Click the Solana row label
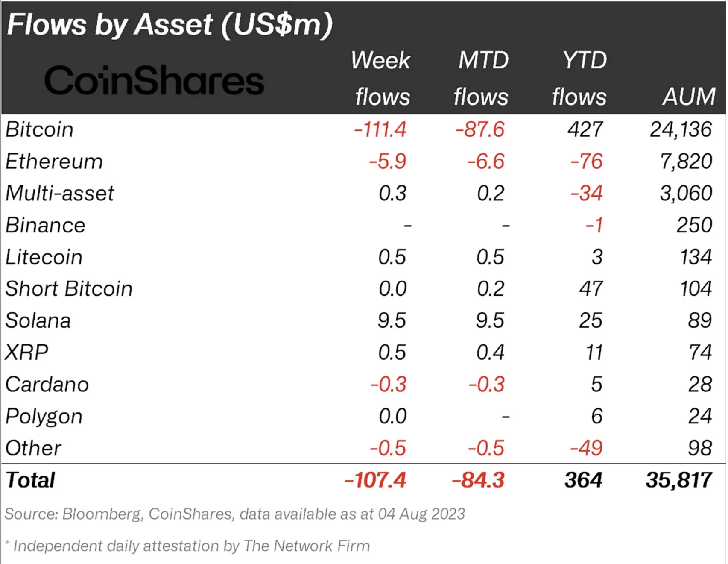 coord(38,320)
